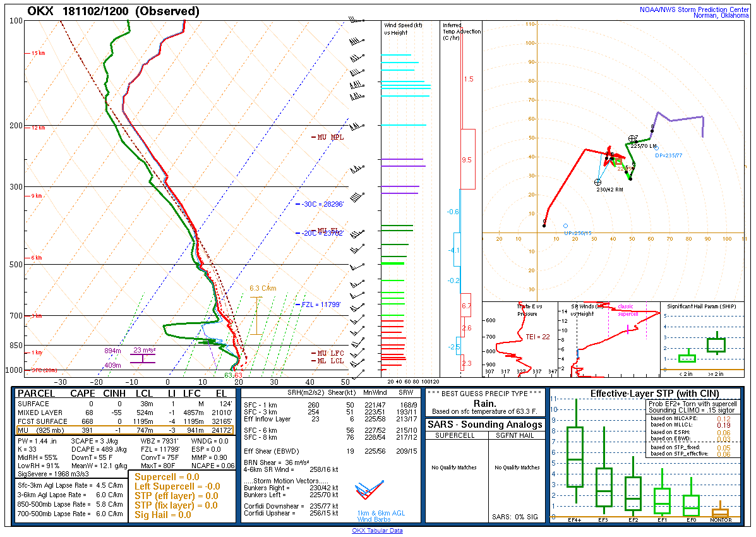Image resolution: width=756 pixels, height=537 pixels.
Task: Click 'Corfidi Downshear = 235/77 kt' line
Action: pyautogui.click(x=291, y=506)
